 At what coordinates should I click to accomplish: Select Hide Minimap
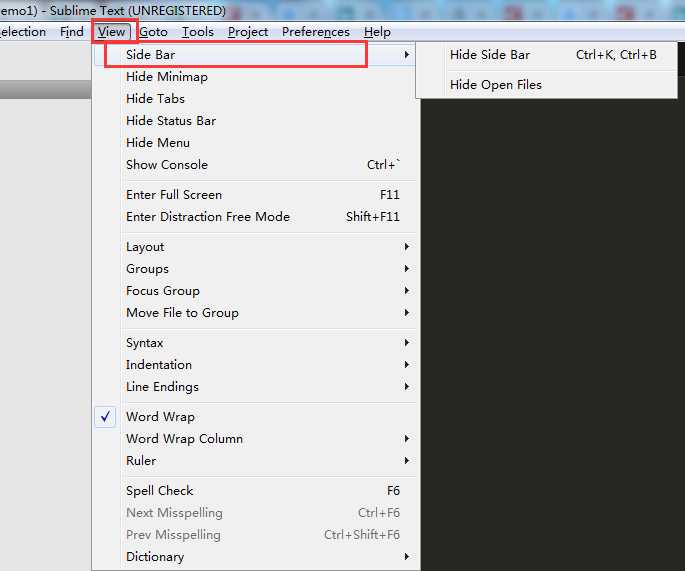(x=255, y=77)
